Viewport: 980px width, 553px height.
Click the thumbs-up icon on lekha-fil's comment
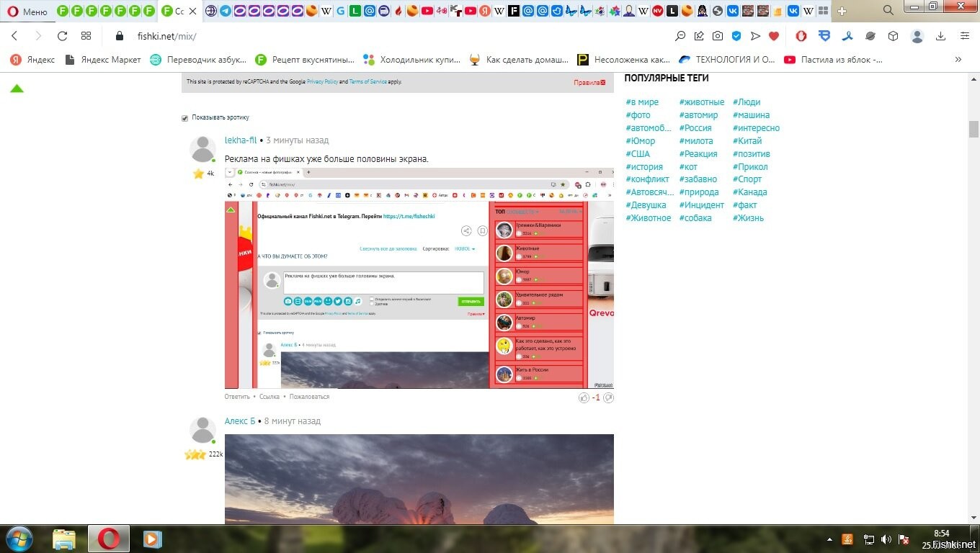pyautogui.click(x=584, y=397)
